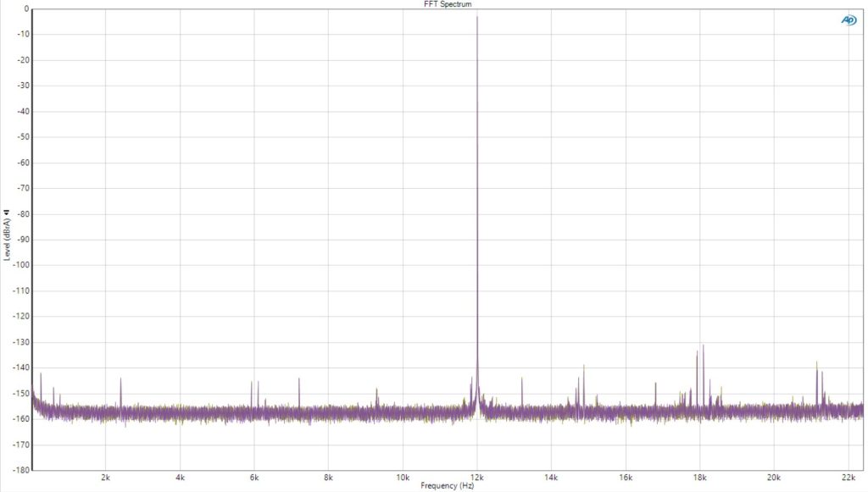Click the spur peak near 2.4k
The width and height of the screenshot is (868, 492).
point(120,379)
